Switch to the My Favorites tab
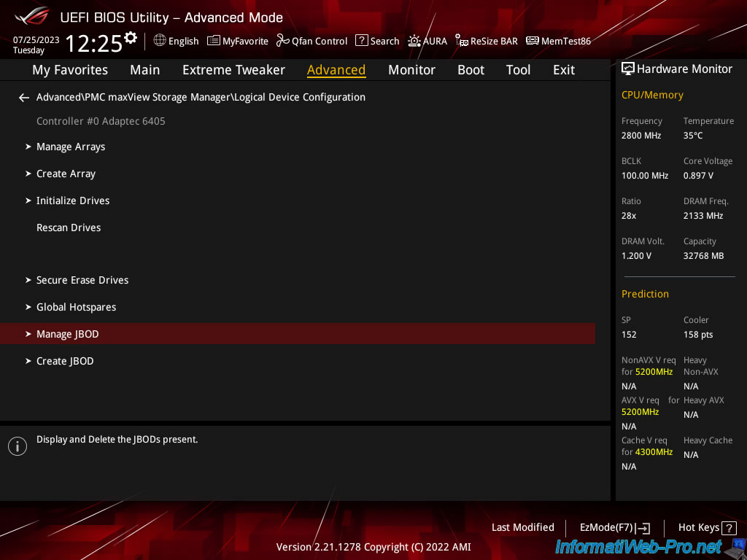The image size is (747, 560). click(x=70, y=70)
